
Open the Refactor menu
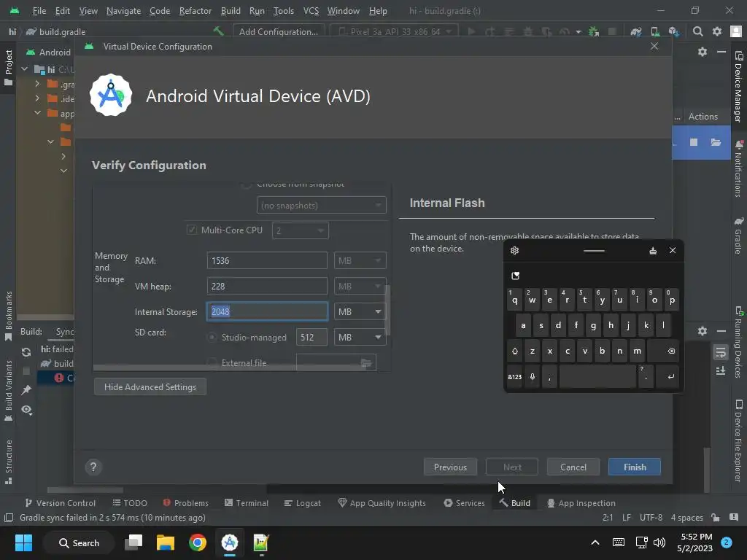click(196, 10)
